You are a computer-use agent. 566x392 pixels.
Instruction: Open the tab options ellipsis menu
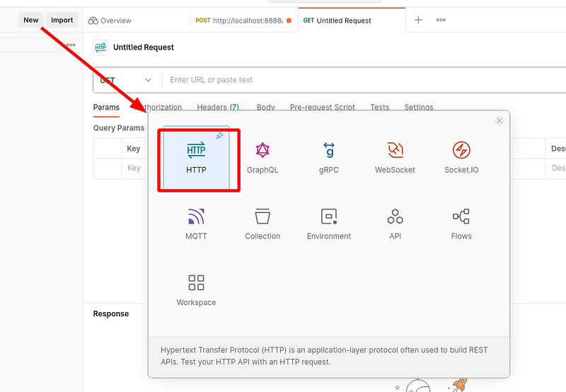pos(441,21)
